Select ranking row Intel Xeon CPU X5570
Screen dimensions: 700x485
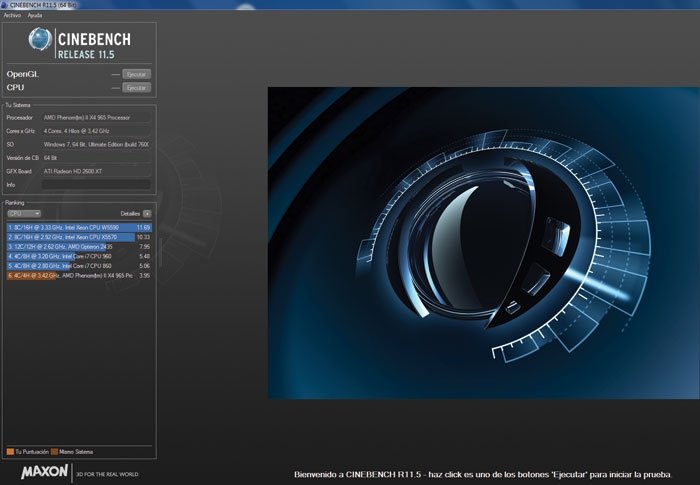coord(79,237)
